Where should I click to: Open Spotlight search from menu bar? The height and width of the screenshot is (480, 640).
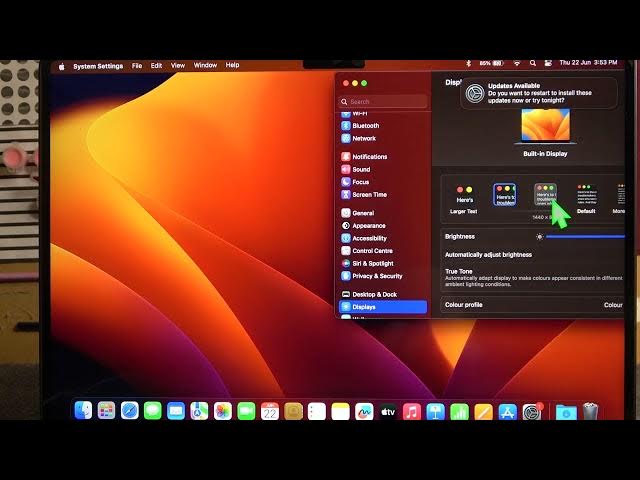(x=533, y=63)
